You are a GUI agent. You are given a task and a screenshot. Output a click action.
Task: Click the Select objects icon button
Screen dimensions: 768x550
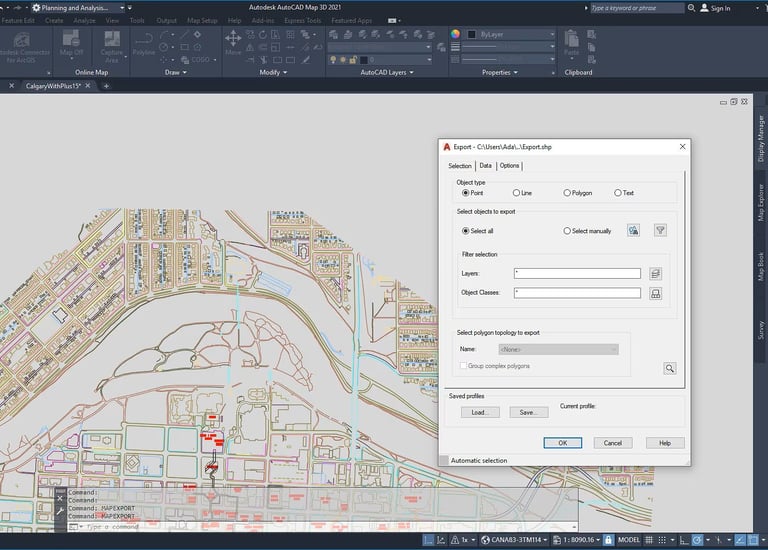[x=633, y=231]
